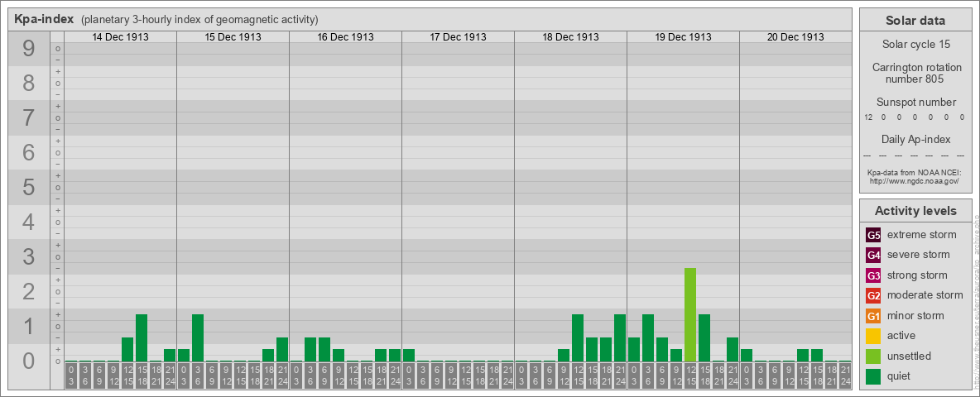The image size is (980, 397).
Task: Click the G5 extreme storm badge
Action: coord(874,236)
